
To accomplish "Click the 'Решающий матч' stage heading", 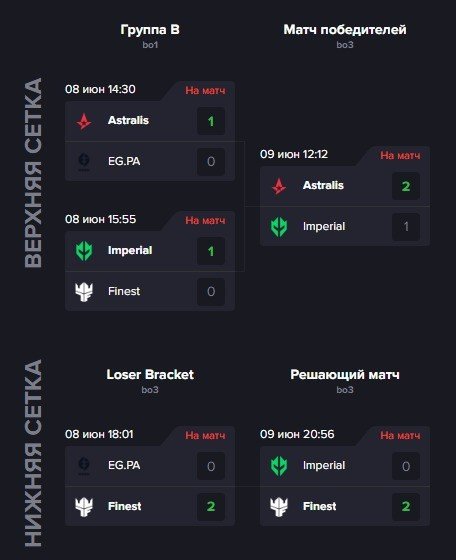I will coord(345,375).
